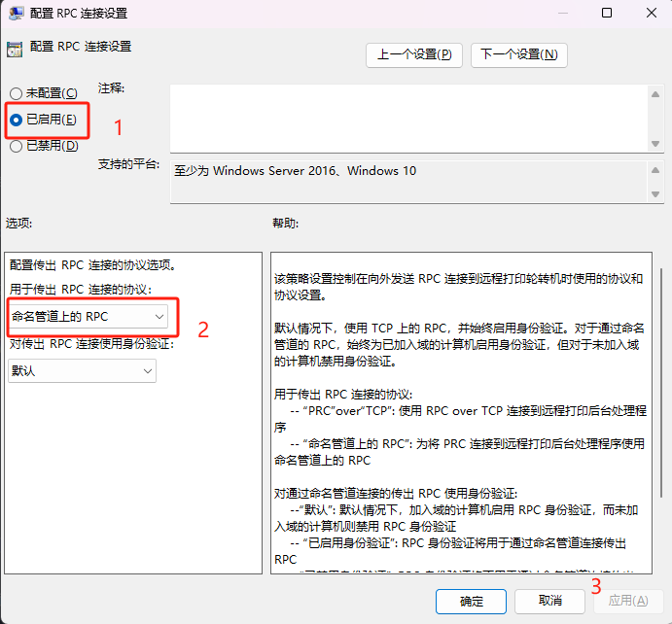Image resolution: width=672 pixels, height=624 pixels.
Task: Go to next setting 下一个设置(N)
Action: pos(519,54)
